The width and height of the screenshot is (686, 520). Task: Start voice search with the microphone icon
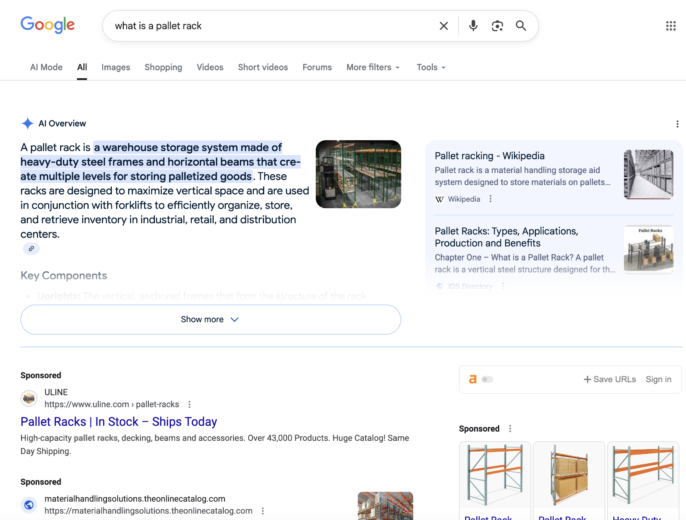tap(473, 26)
